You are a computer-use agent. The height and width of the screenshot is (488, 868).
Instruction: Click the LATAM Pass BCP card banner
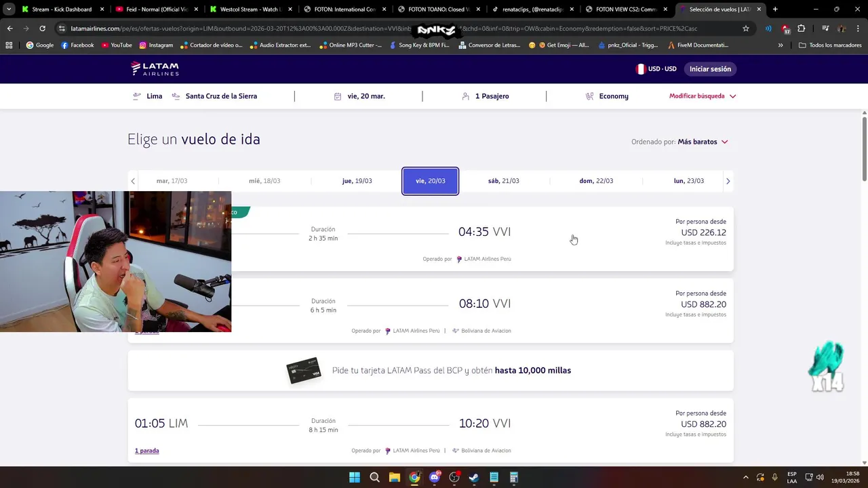[x=431, y=371]
